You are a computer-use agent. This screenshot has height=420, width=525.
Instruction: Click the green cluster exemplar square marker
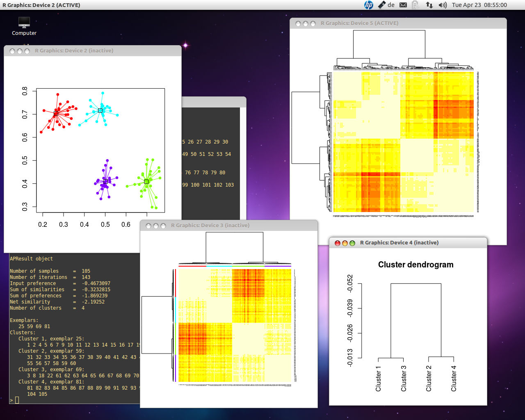[x=146, y=182]
